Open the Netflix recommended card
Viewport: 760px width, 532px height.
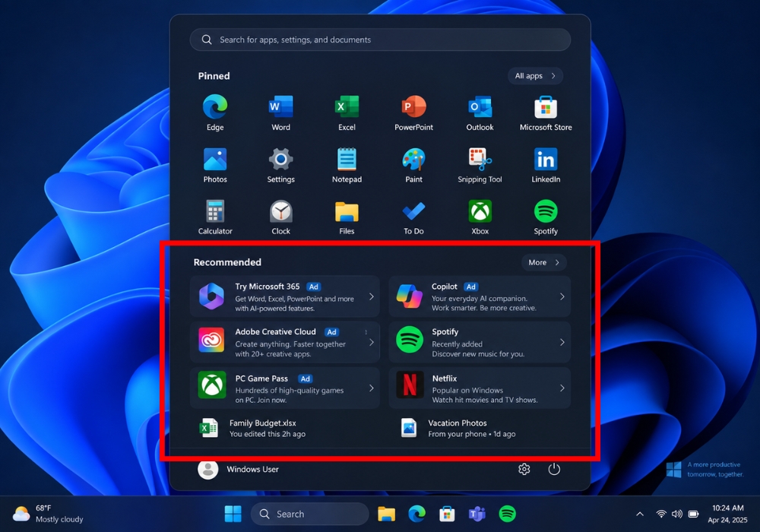click(x=480, y=388)
